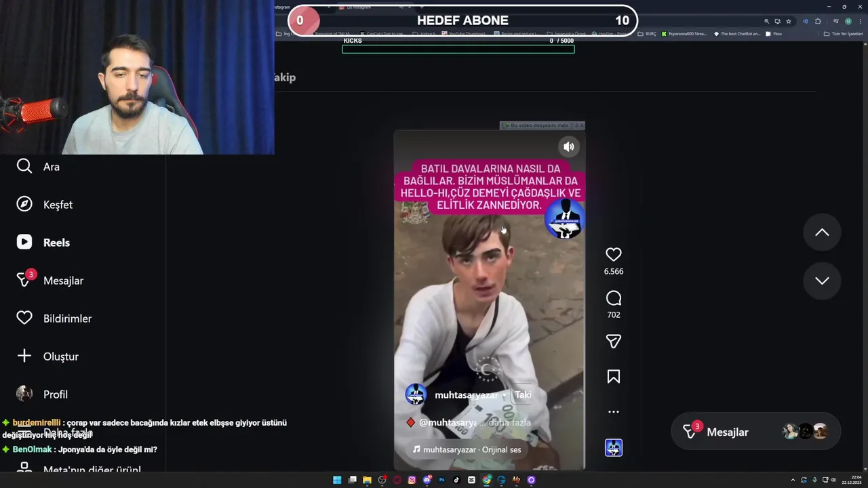The width and height of the screenshot is (868, 488).
Task: Open CapCut from taskbar
Action: (x=471, y=480)
